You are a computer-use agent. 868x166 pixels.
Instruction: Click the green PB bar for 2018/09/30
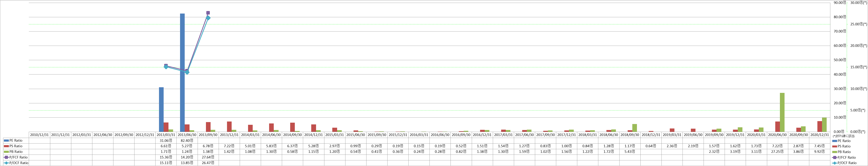634,128
